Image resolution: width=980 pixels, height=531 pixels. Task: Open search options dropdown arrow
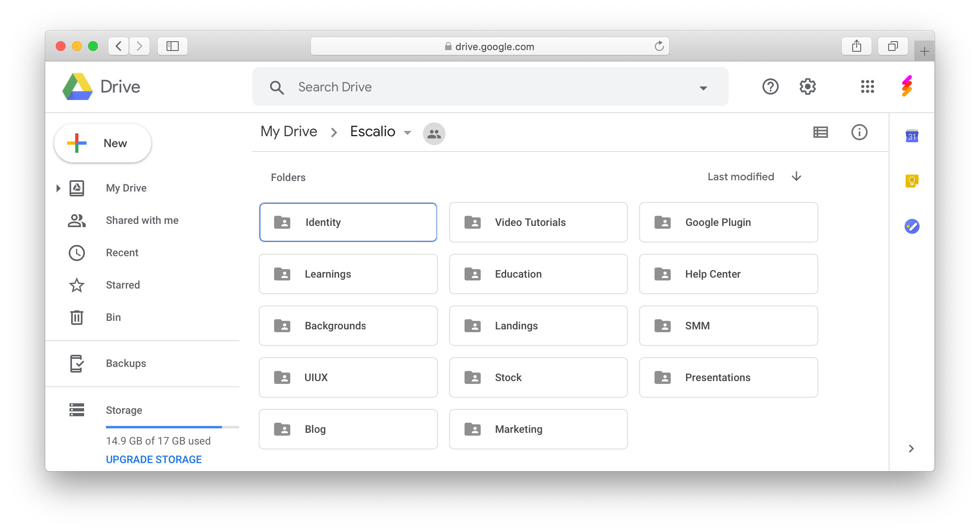[703, 88]
